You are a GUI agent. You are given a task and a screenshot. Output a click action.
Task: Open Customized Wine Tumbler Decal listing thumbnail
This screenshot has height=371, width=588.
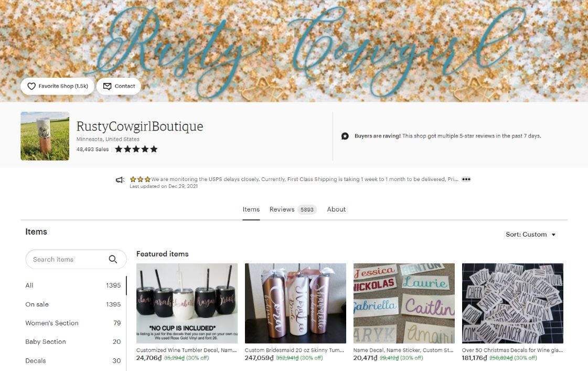[x=187, y=303]
